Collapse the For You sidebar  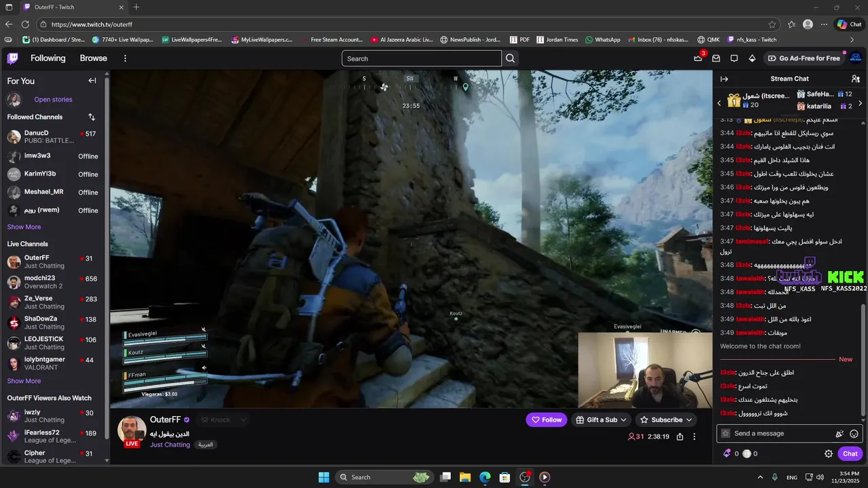[92, 81]
